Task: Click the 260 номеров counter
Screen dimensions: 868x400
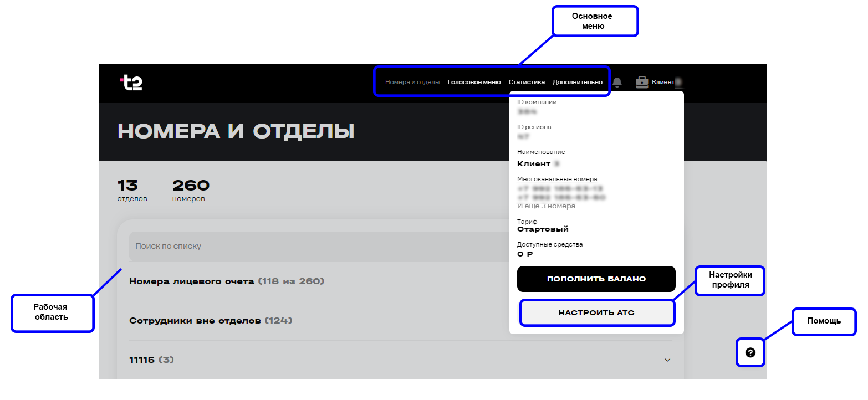Action: pyautogui.click(x=191, y=191)
